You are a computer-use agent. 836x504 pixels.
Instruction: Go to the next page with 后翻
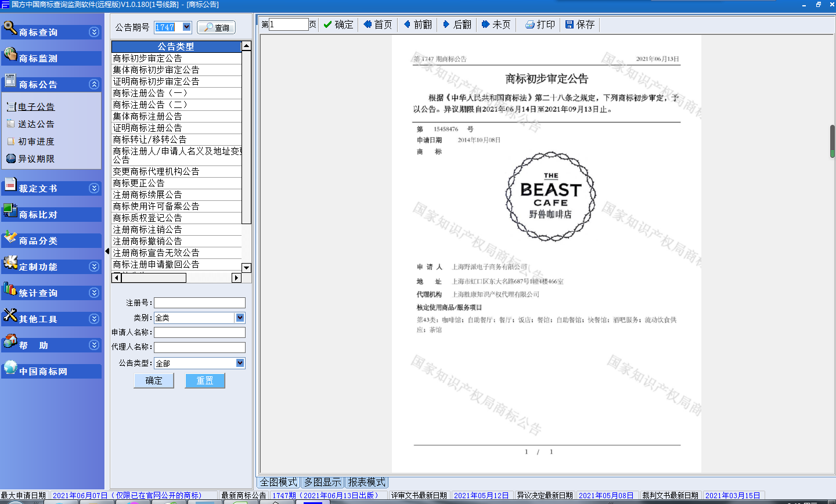[457, 24]
